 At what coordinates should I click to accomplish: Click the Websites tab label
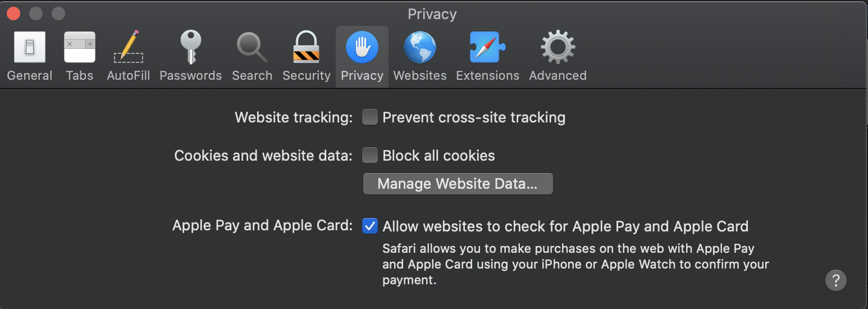coord(420,75)
